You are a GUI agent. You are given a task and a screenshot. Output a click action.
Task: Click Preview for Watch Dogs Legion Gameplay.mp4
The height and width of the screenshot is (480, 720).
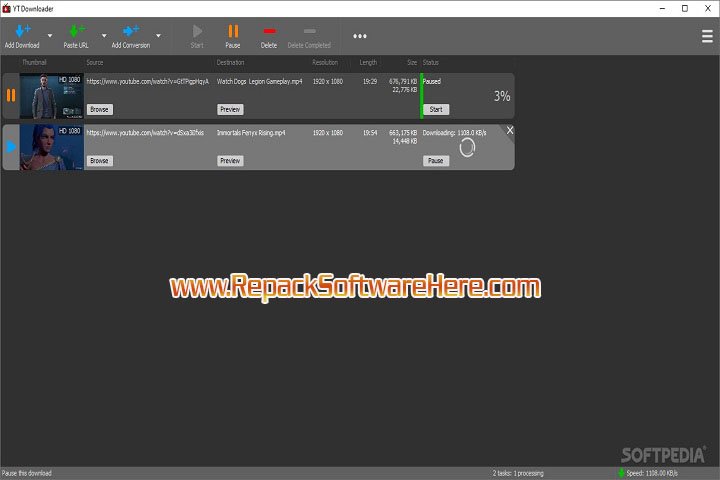230,109
